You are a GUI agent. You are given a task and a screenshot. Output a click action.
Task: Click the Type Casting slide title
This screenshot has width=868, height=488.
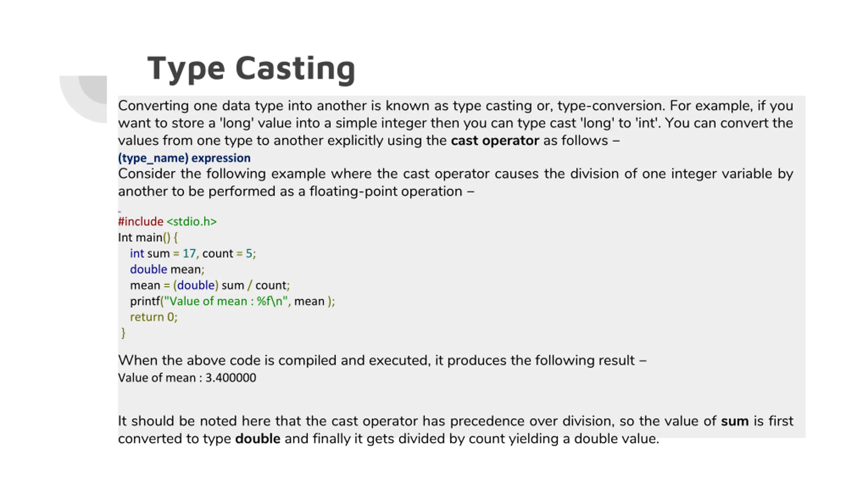click(x=251, y=69)
